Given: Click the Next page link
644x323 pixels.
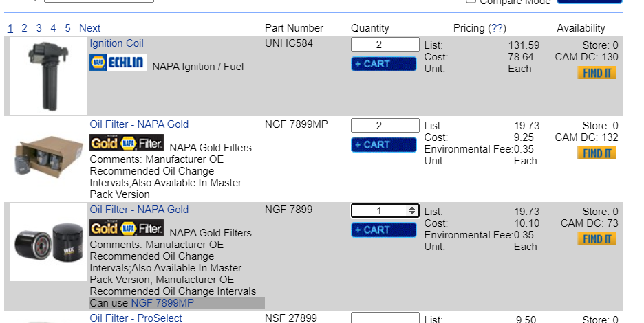Looking at the screenshot, I should (89, 28).
